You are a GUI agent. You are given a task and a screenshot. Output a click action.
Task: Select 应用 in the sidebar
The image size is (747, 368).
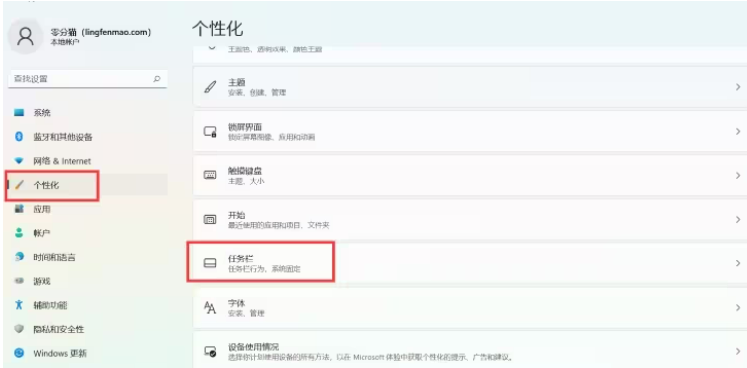point(88,209)
